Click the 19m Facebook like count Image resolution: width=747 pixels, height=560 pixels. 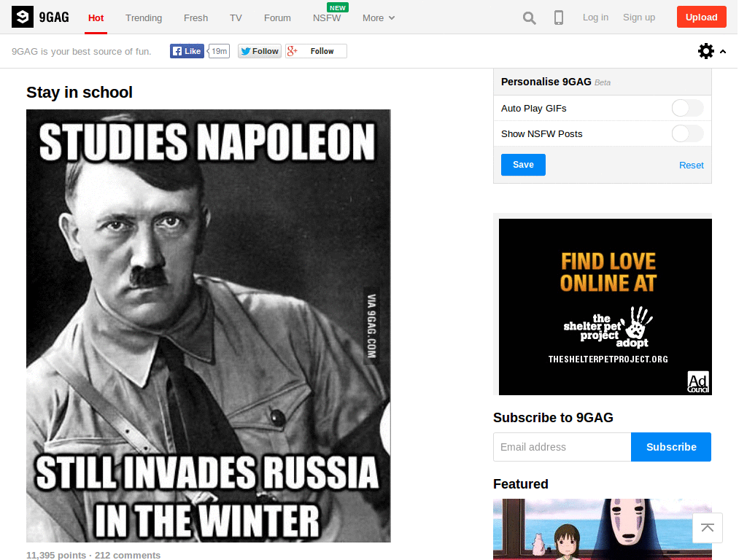(x=219, y=51)
